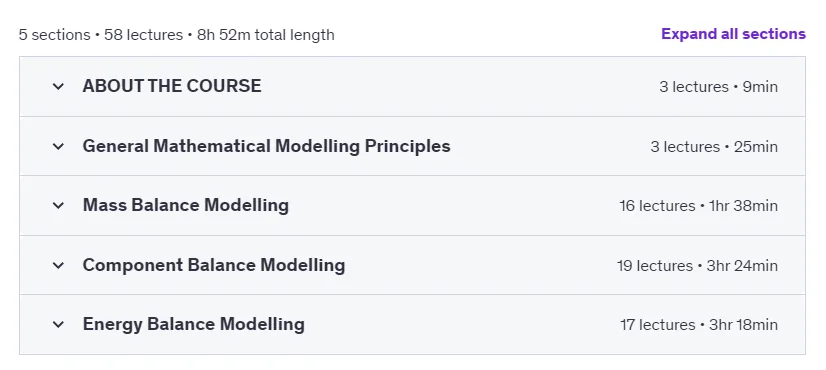Select Component Balance Modelling section heading
826x370 pixels.
(x=214, y=265)
